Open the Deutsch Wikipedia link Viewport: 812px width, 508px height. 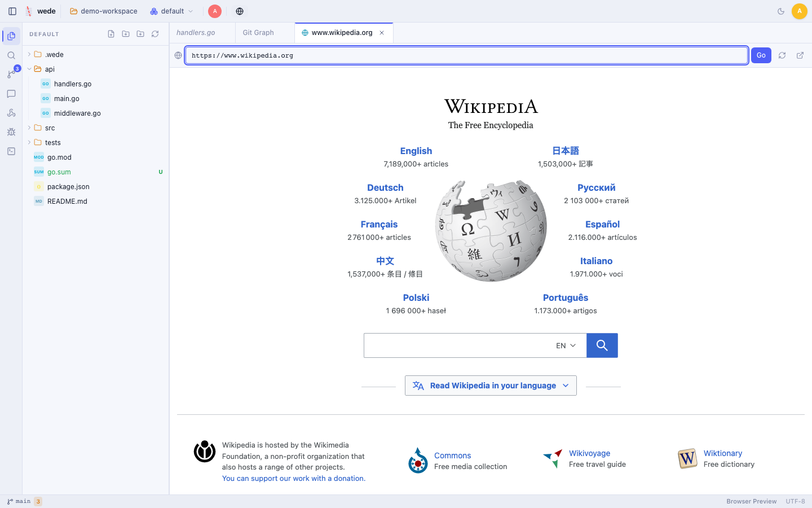click(385, 187)
